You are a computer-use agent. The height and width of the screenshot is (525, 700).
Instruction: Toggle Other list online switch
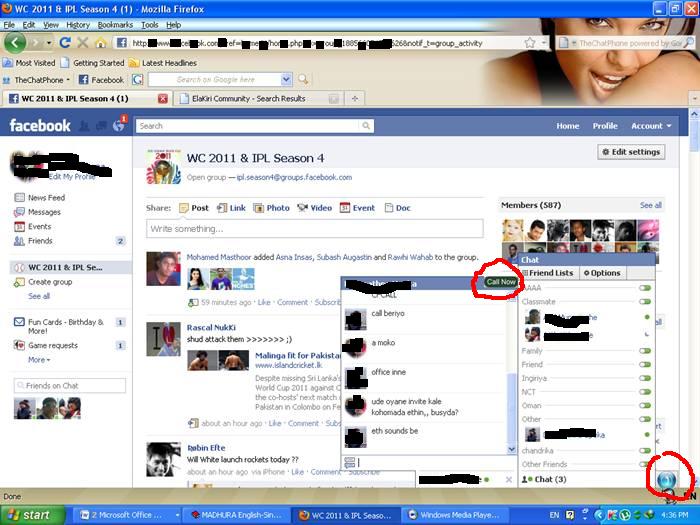[x=645, y=419]
